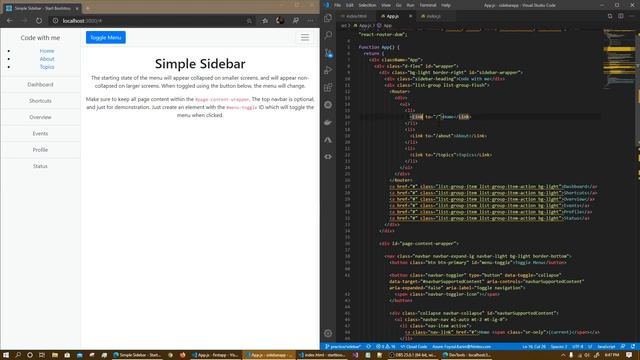Image resolution: width=640 pixels, height=360 pixels.
Task: Open the Extensions view in VS Code
Action: 328,87
